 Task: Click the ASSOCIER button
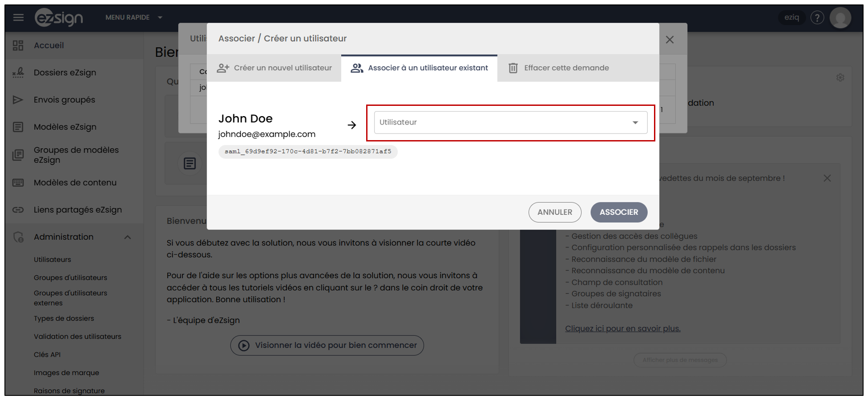coord(618,212)
